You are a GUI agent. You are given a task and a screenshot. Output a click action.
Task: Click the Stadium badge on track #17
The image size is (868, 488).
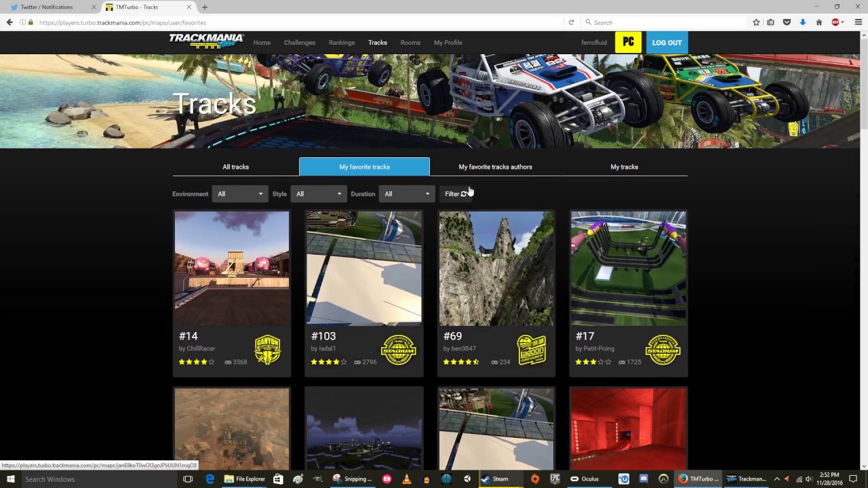663,350
